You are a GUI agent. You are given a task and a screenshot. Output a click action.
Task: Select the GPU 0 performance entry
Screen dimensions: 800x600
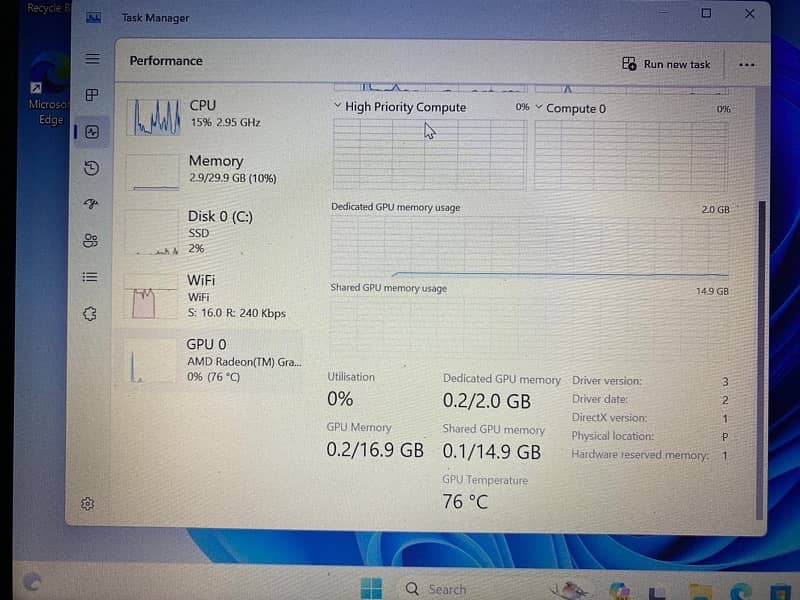pos(212,360)
